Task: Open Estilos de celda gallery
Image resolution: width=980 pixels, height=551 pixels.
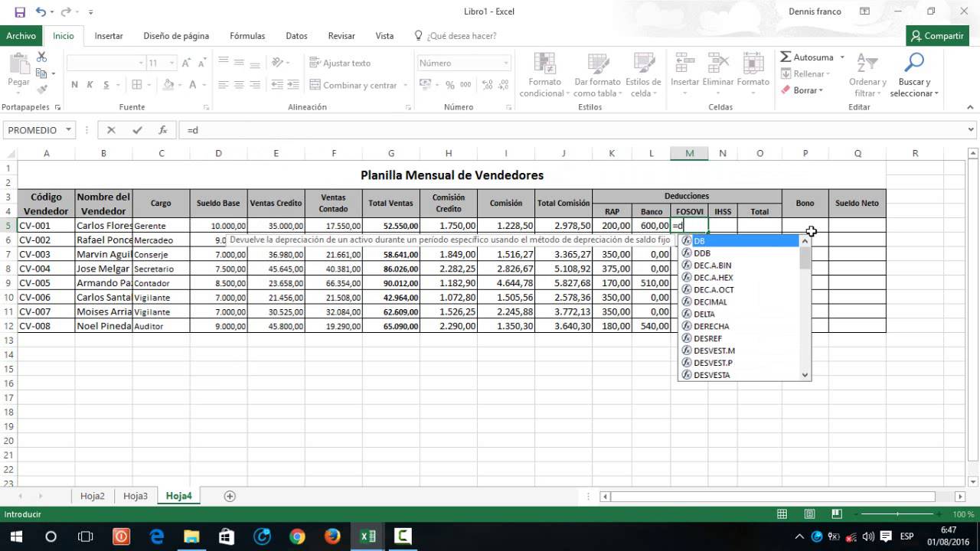Action: [x=643, y=74]
